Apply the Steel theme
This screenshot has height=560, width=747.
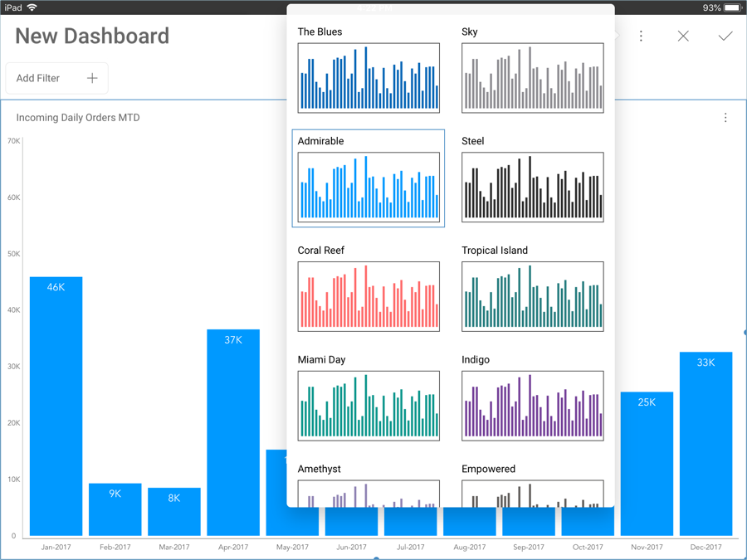532,187
